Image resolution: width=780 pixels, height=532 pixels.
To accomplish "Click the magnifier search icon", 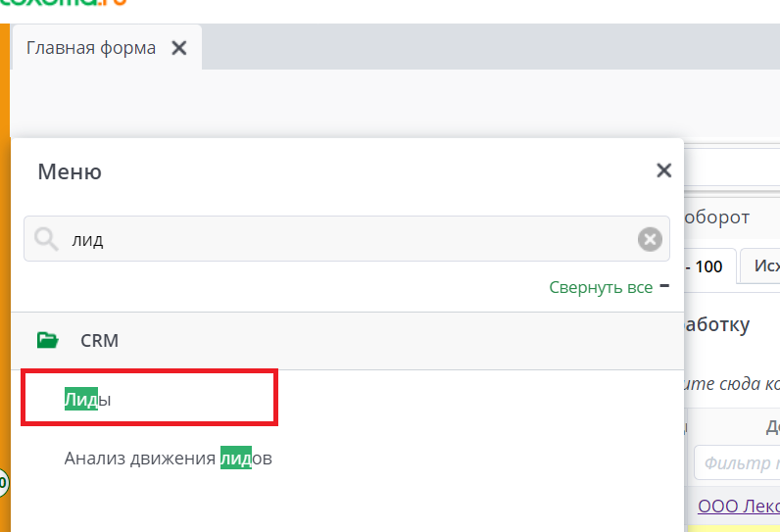I will coord(46,239).
